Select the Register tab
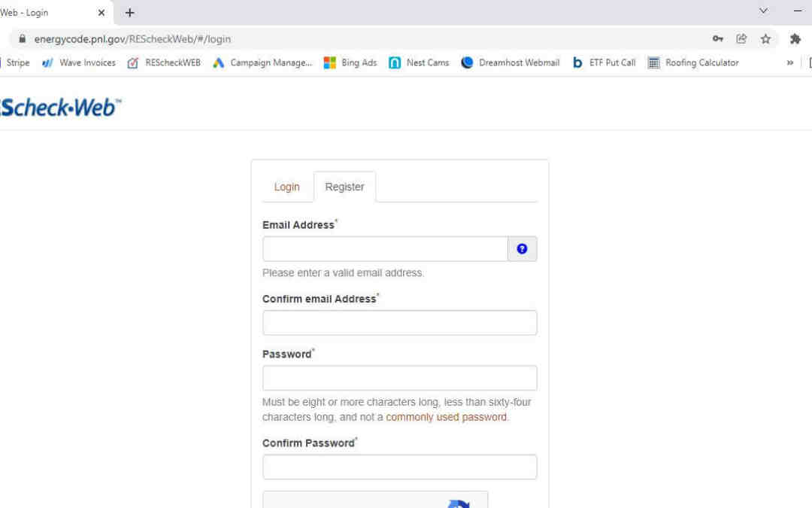 tap(344, 187)
